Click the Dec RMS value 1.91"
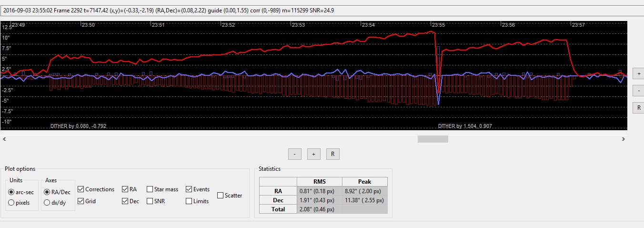 319,200
